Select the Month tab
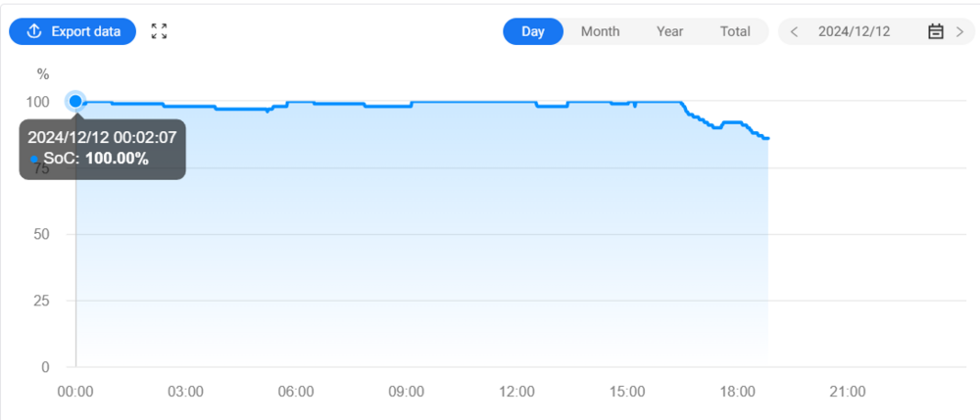Image resolution: width=980 pixels, height=420 pixels. (x=600, y=31)
